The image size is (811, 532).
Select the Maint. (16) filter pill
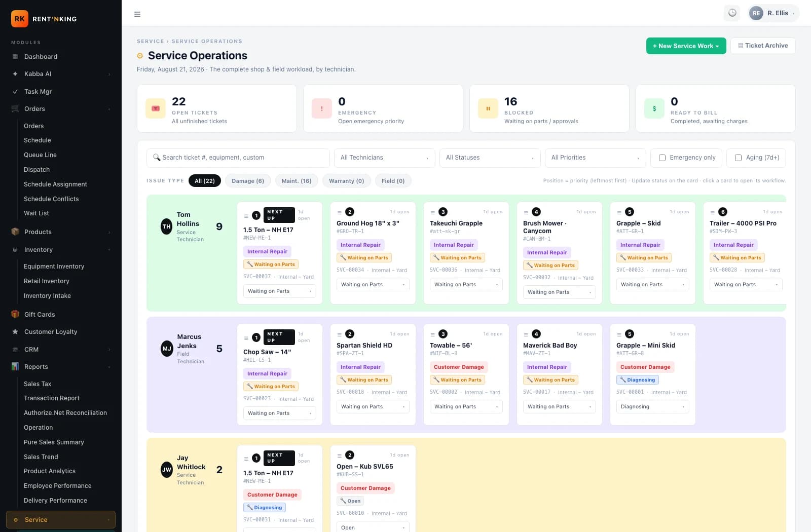click(297, 181)
